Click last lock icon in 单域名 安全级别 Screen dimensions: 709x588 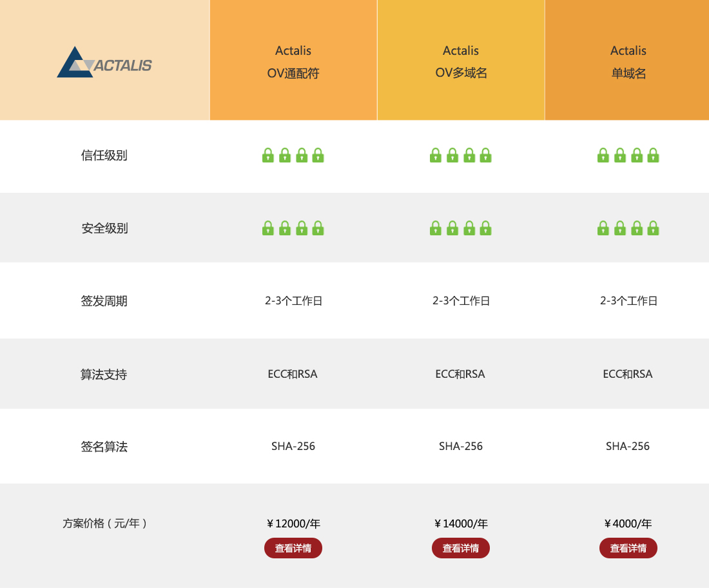click(654, 228)
